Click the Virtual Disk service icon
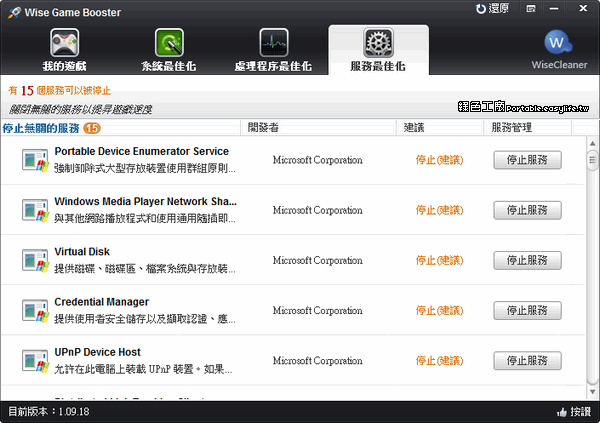Viewport: 600px width, 423px height. pos(35,260)
